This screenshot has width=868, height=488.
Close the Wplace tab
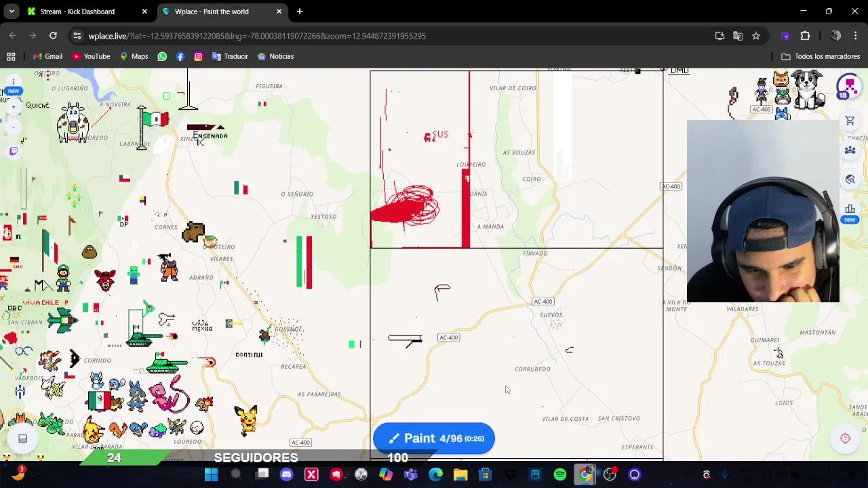coord(279,12)
